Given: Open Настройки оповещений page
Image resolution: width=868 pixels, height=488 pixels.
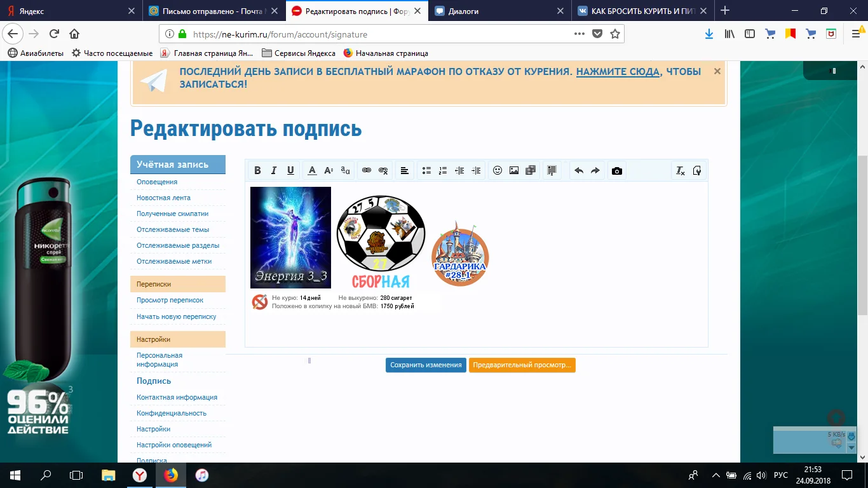Looking at the screenshot, I should (x=174, y=445).
